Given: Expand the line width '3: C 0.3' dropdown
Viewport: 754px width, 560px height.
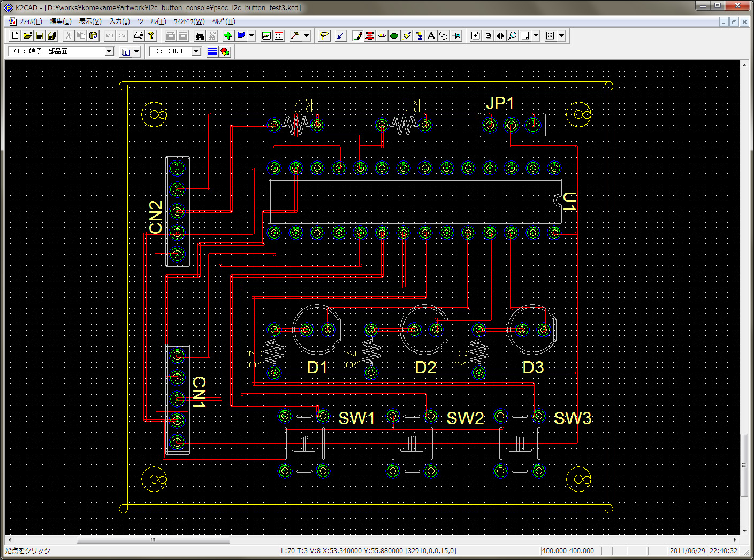Looking at the screenshot, I should click(x=196, y=51).
